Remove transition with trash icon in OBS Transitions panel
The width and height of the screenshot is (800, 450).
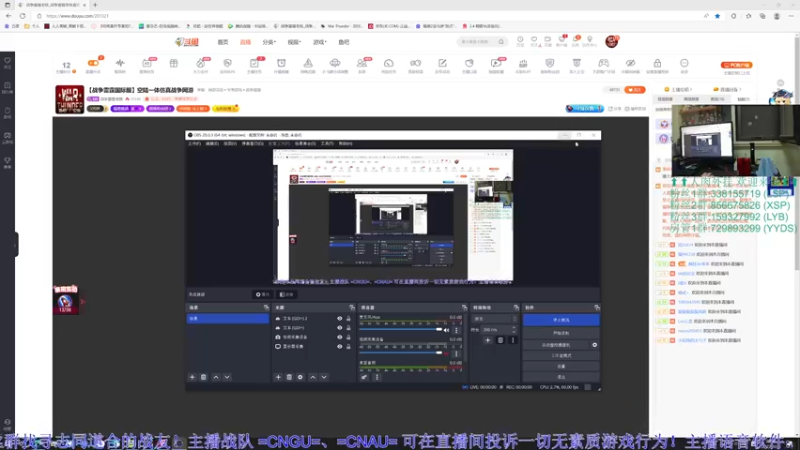[501, 340]
